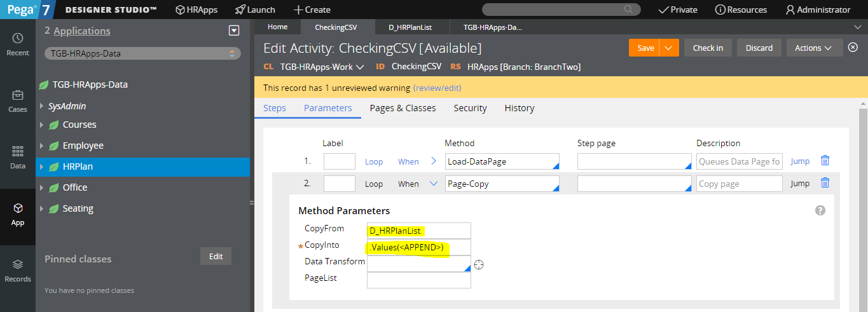Click the Jump link in step 2
This screenshot has height=312, width=868.
pyautogui.click(x=800, y=183)
